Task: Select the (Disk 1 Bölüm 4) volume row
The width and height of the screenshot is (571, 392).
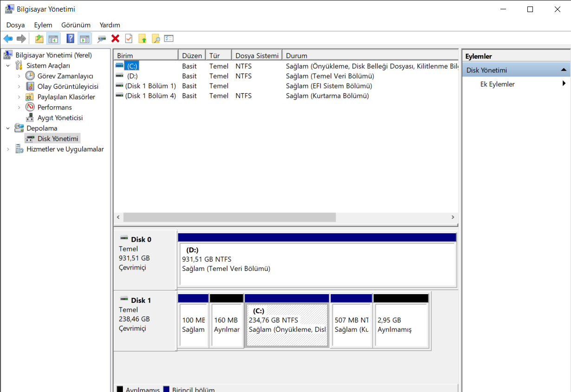Action: (x=286, y=96)
